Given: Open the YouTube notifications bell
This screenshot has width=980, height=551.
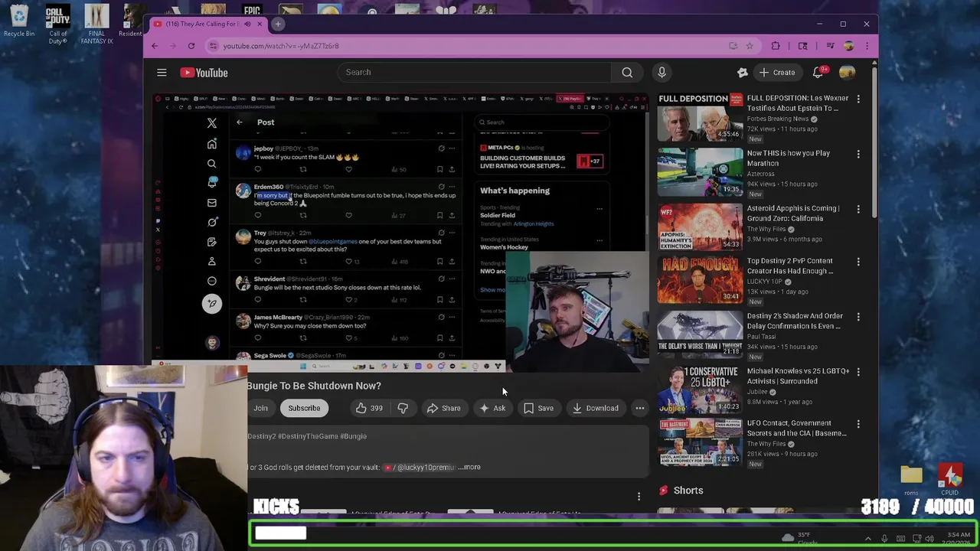Looking at the screenshot, I should click(x=818, y=72).
